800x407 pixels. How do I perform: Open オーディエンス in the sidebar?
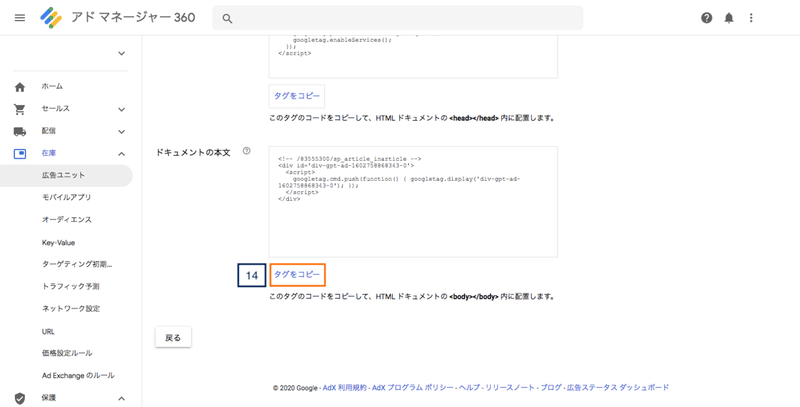[x=67, y=219]
